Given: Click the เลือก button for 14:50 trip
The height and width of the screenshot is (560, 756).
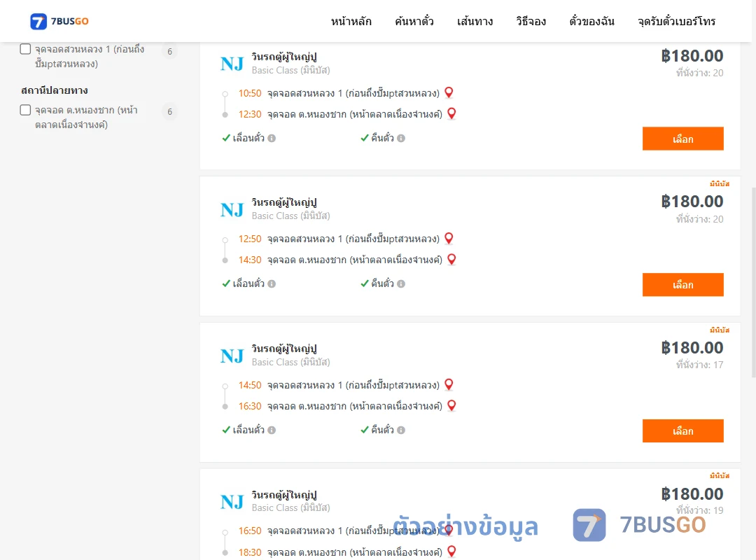Looking at the screenshot, I should click(x=682, y=430).
